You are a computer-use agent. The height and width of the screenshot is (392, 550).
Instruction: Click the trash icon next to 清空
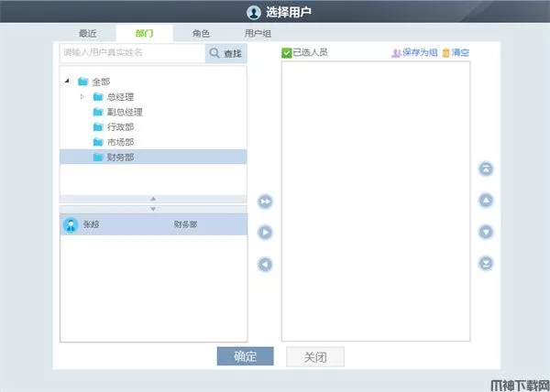tap(445, 53)
